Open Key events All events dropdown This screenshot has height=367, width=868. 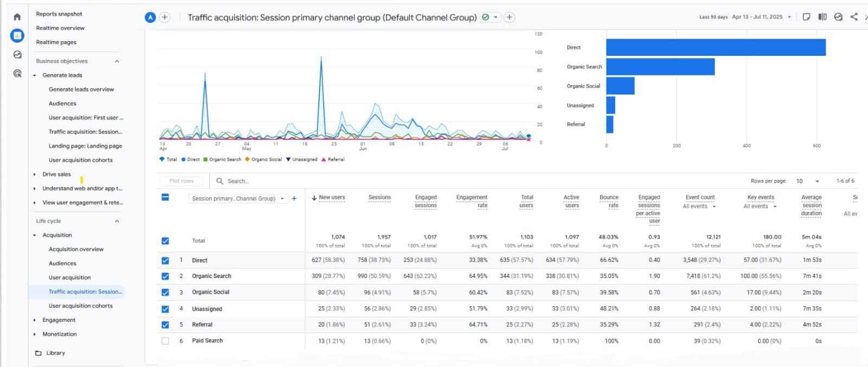(x=760, y=207)
